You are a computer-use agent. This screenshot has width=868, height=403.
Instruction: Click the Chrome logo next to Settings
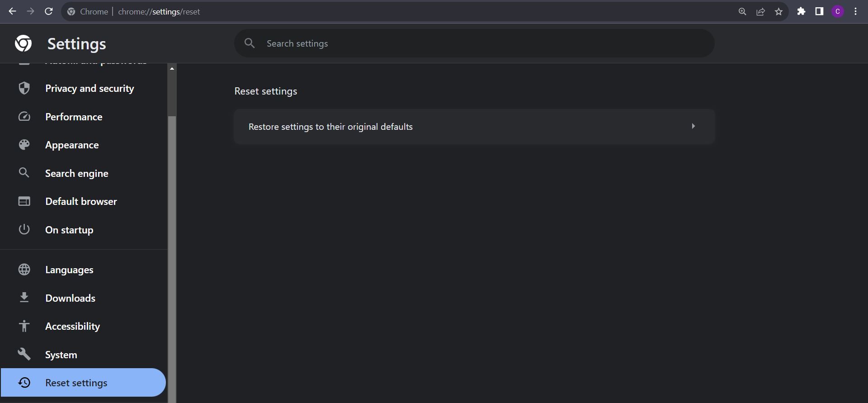[23, 43]
